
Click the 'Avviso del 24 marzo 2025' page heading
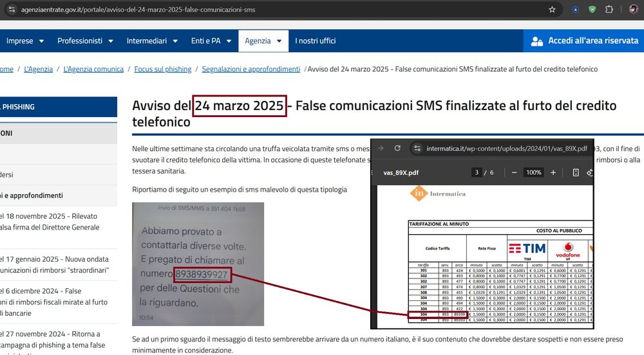coord(374,114)
